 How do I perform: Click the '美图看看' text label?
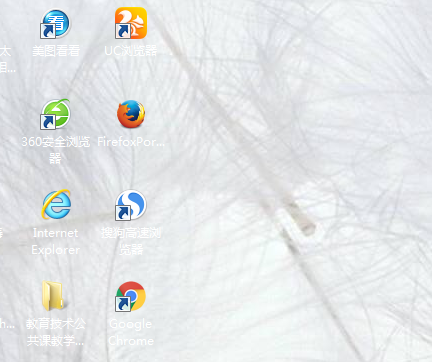coord(56,51)
